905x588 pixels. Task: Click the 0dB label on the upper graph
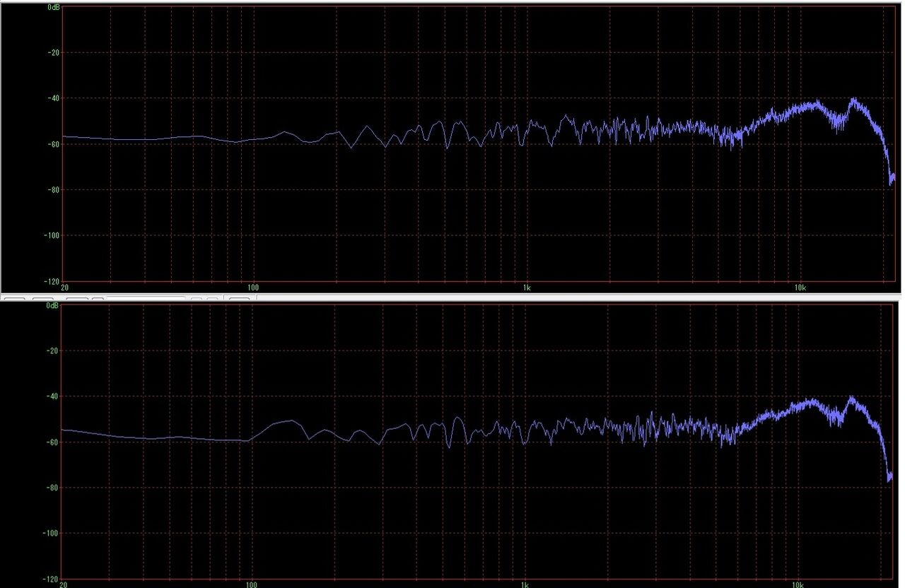53,7
